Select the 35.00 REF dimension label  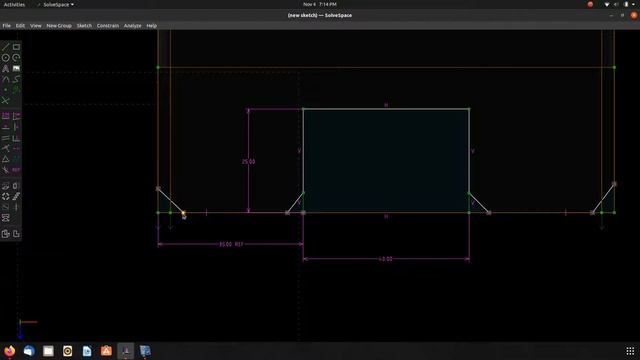click(x=231, y=244)
